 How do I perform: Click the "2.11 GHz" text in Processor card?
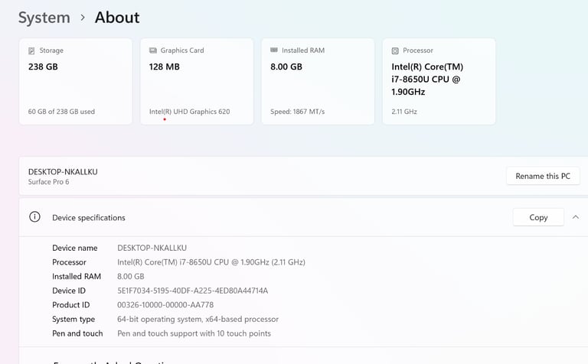coord(404,112)
